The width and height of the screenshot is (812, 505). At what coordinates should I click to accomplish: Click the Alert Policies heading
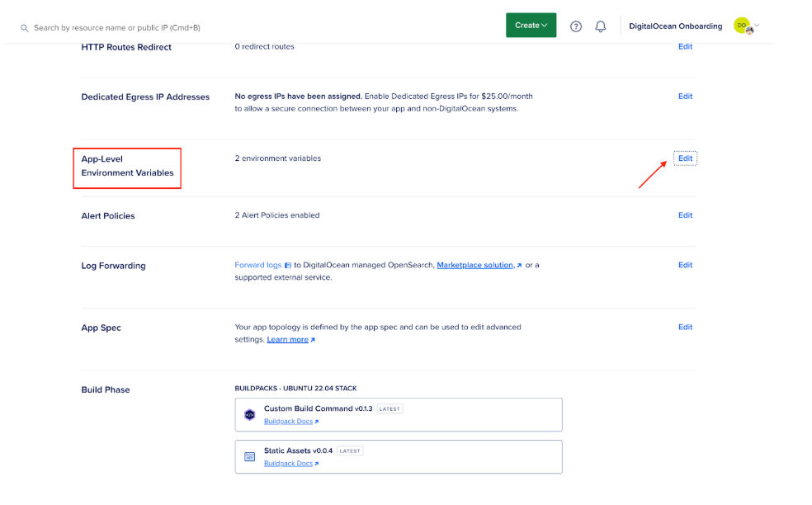108,216
